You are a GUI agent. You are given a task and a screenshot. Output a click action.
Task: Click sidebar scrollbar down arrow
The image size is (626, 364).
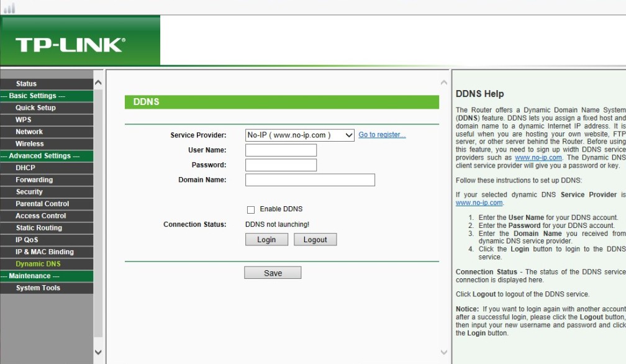[98, 352]
